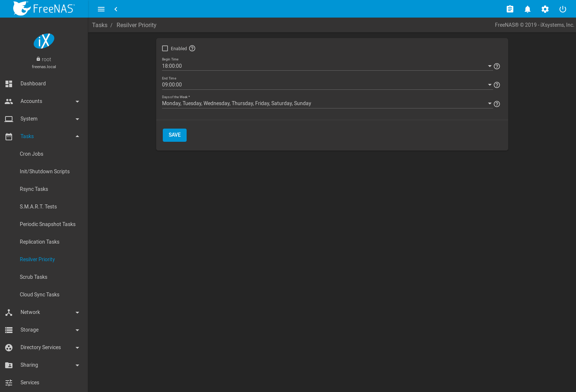Viewport: 576px width, 392px height.
Task: Go to Dashboard
Action: click(33, 84)
